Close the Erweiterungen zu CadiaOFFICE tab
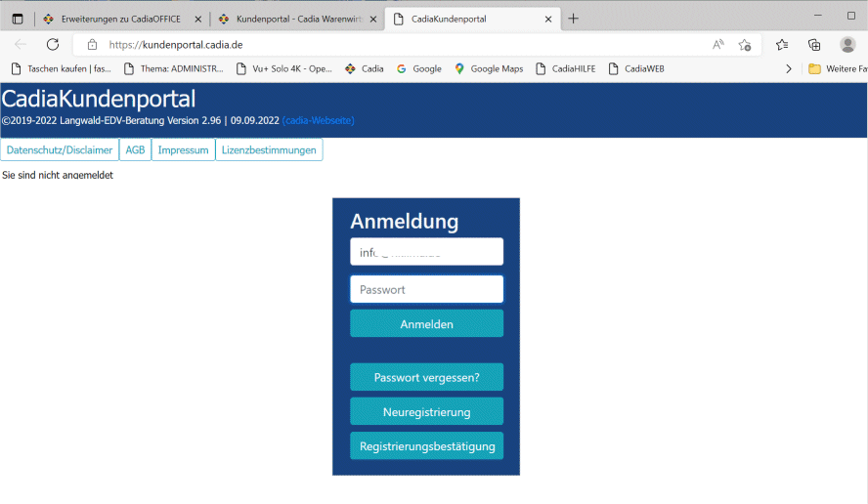This screenshot has height=504, width=868. 197,19
